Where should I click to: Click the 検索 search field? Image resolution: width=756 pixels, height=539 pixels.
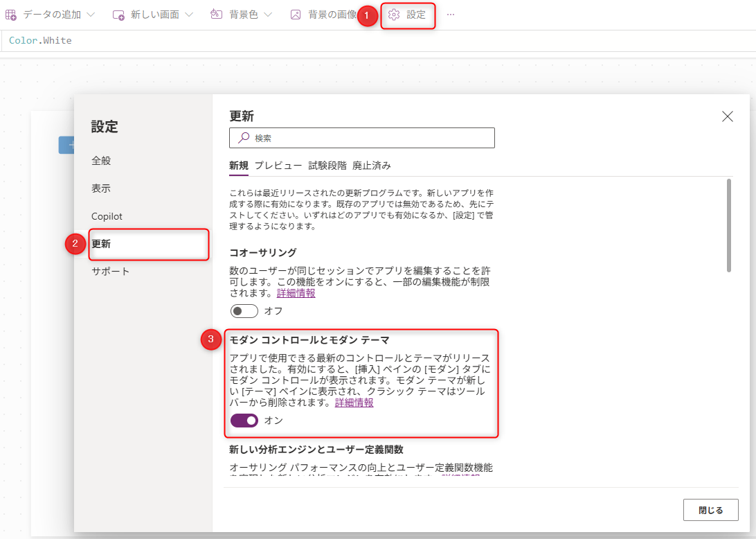(x=362, y=138)
